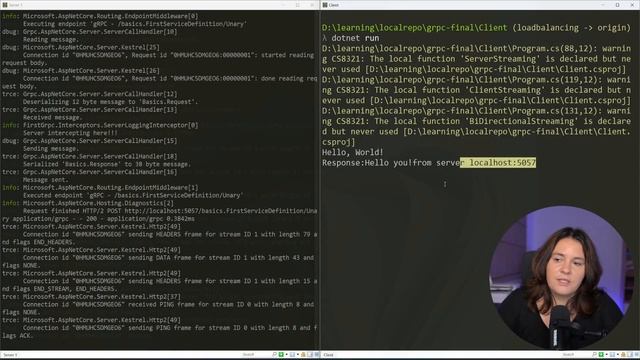Click the Client prompt path 'D:\learning\localrepo\grpc-final\Client'

point(414,28)
